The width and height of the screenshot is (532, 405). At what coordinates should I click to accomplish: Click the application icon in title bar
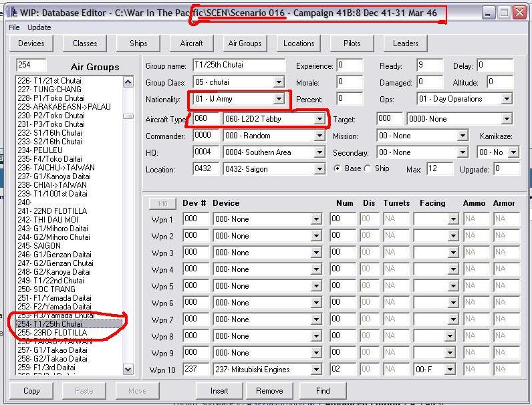point(12,13)
